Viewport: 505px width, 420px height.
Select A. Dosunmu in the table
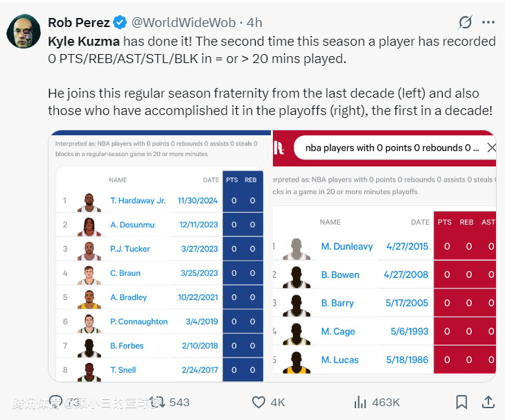pyautogui.click(x=132, y=225)
